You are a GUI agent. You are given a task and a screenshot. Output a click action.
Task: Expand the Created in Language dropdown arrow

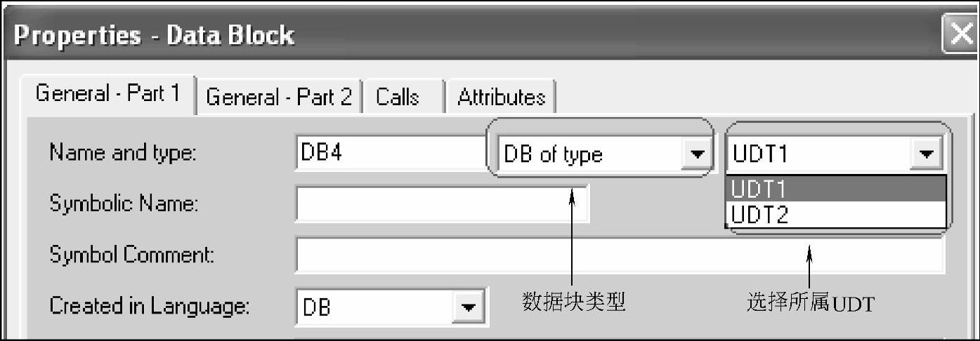point(466,307)
